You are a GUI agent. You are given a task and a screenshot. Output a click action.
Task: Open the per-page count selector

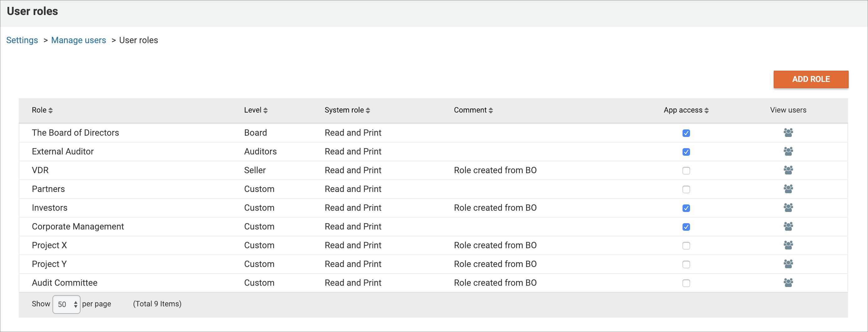coord(66,304)
